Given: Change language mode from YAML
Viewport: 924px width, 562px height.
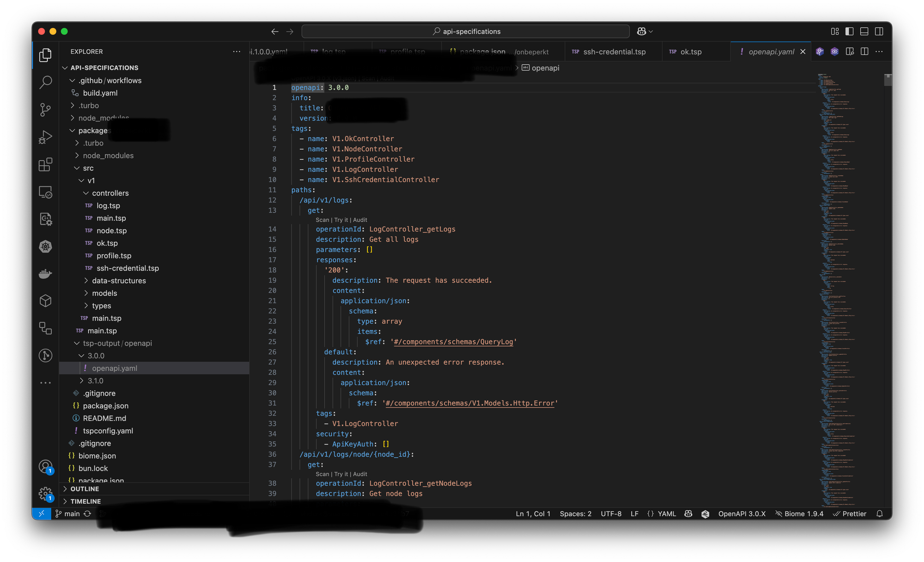Looking at the screenshot, I should point(667,514).
